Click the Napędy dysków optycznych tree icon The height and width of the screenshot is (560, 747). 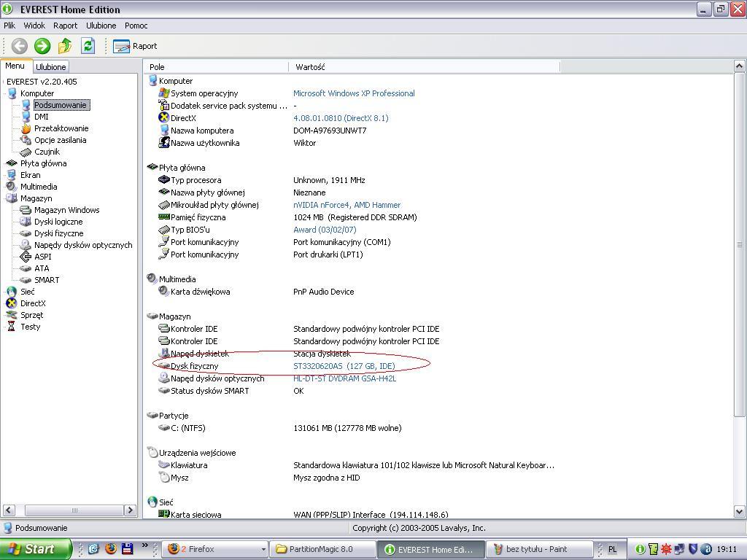(x=26, y=245)
